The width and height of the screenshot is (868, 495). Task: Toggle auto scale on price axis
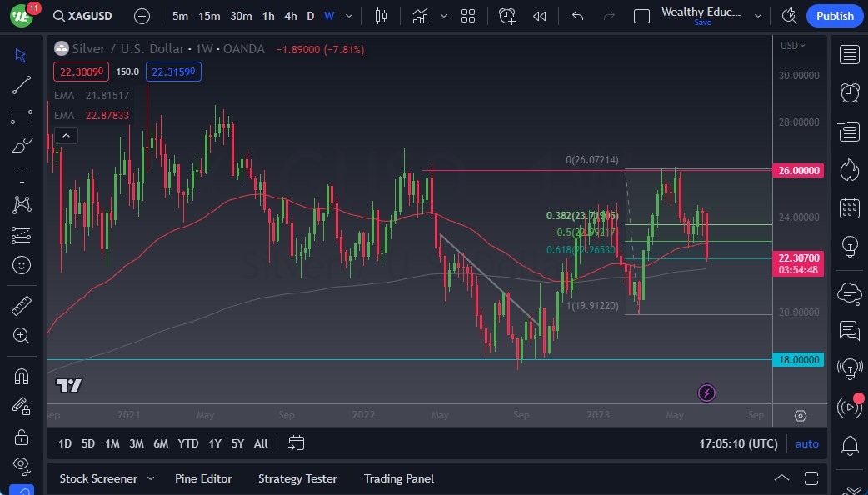(x=806, y=443)
